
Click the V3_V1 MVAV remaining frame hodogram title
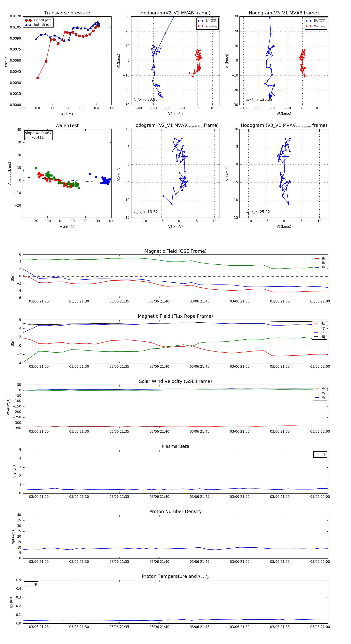[x=284, y=125]
